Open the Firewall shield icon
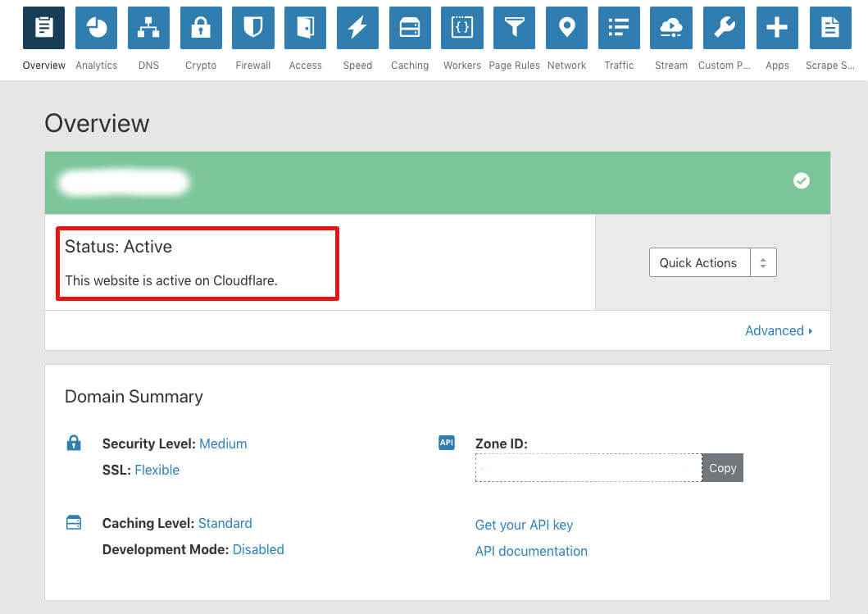 pos(253,28)
